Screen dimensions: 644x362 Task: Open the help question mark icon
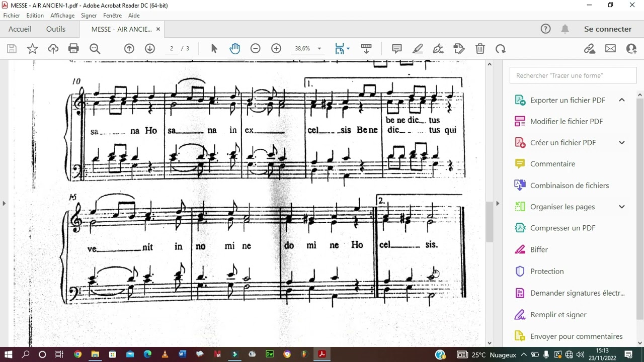coord(545,29)
